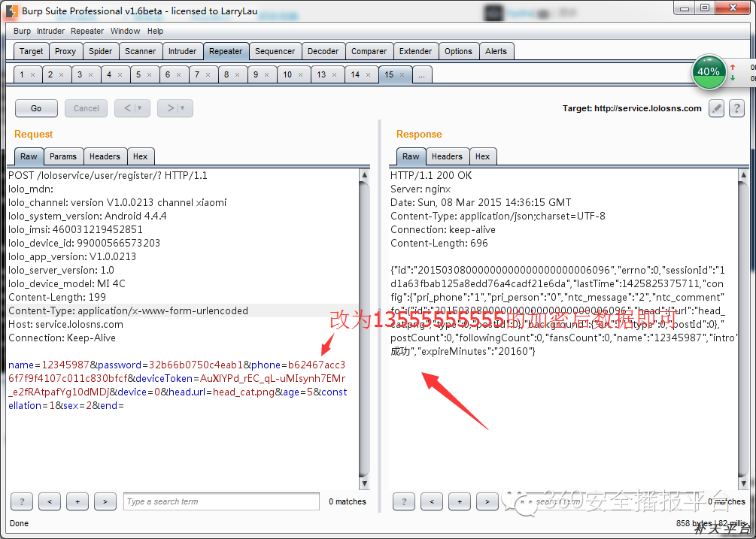
Task: Select the request Raw tab
Action: pyautogui.click(x=29, y=156)
